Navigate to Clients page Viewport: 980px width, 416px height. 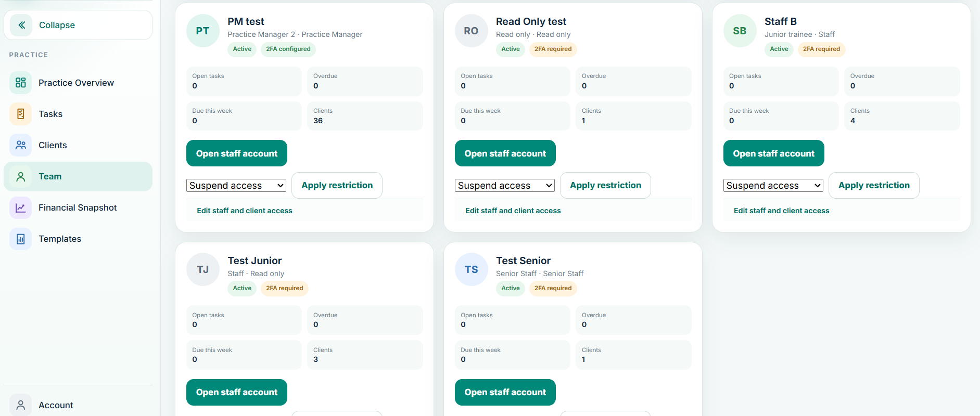click(78, 145)
